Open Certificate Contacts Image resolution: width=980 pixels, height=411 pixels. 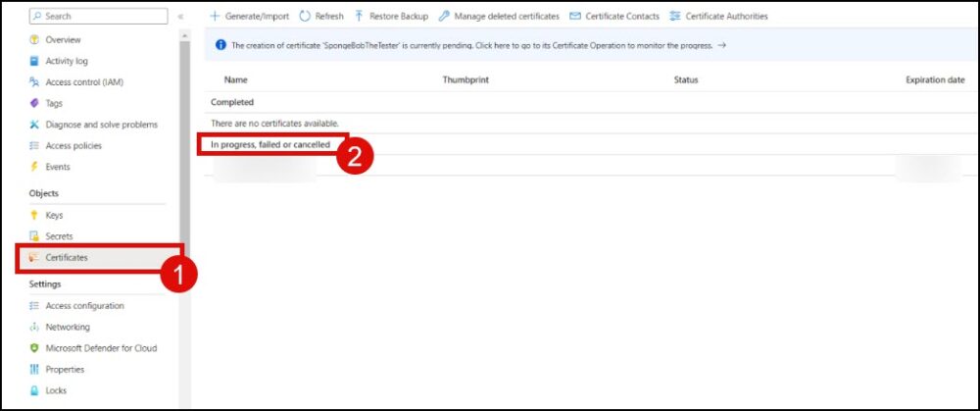pyautogui.click(x=613, y=17)
